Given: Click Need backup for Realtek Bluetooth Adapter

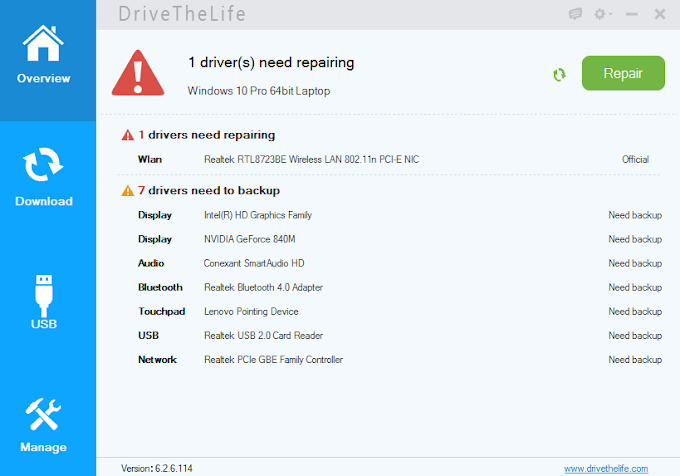Looking at the screenshot, I should (x=635, y=287).
